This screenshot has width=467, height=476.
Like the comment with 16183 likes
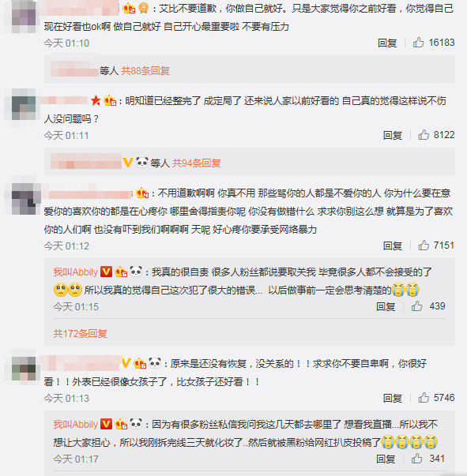(x=418, y=43)
